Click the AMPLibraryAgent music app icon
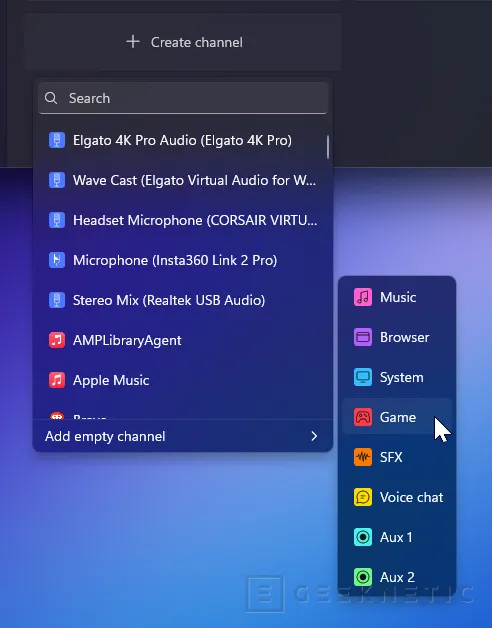The image size is (492, 628). [57, 340]
